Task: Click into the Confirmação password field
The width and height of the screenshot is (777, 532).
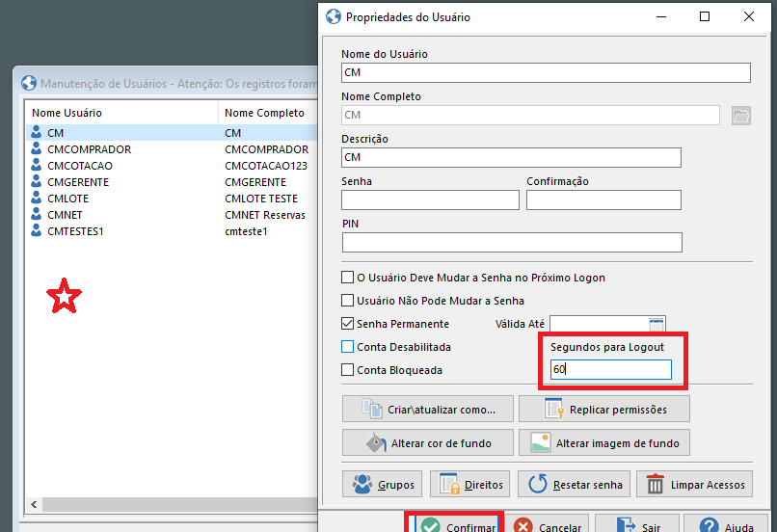Action: (603, 200)
